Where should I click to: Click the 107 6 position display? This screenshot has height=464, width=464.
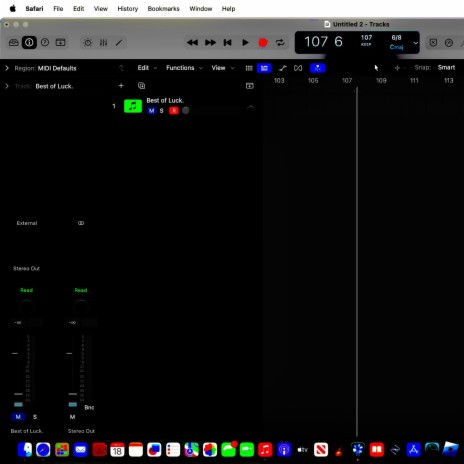(323, 42)
